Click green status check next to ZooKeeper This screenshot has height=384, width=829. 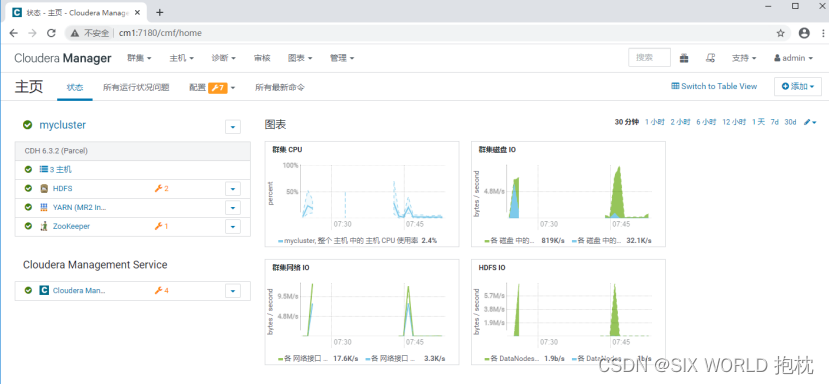point(28,226)
